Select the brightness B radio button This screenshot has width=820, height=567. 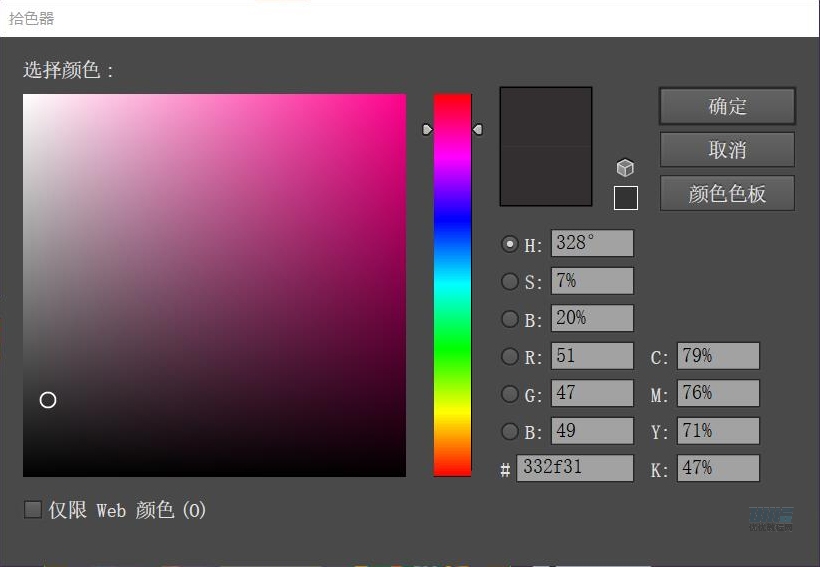[510, 320]
